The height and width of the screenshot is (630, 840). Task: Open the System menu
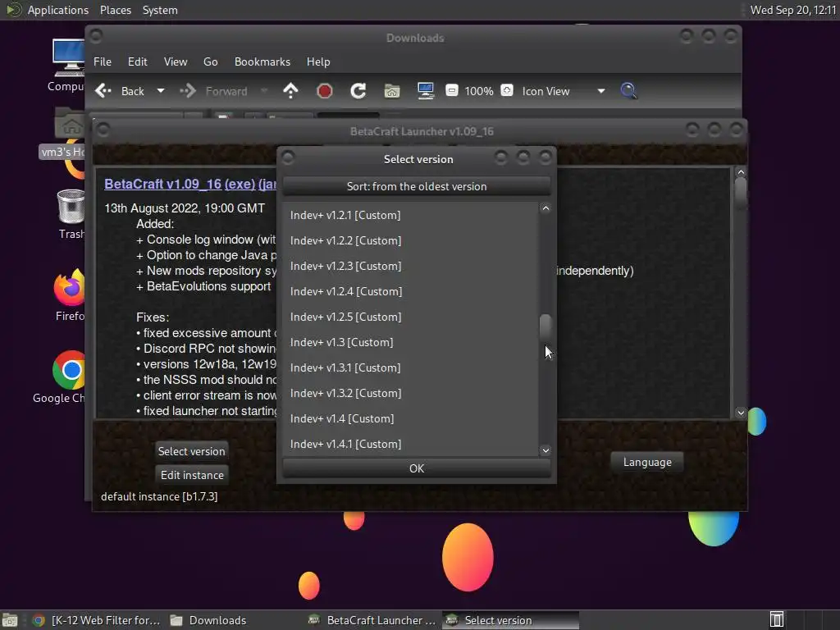click(x=160, y=10)
